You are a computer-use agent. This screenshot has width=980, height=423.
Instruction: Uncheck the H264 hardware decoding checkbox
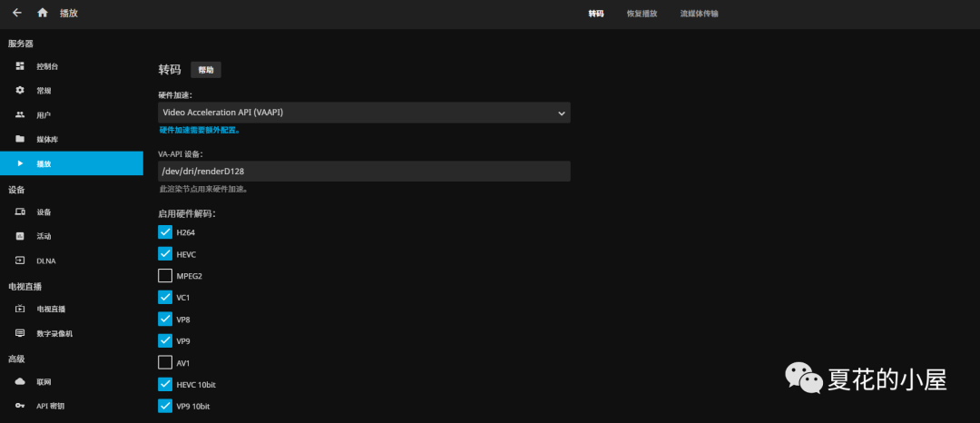tap(165, 232)
